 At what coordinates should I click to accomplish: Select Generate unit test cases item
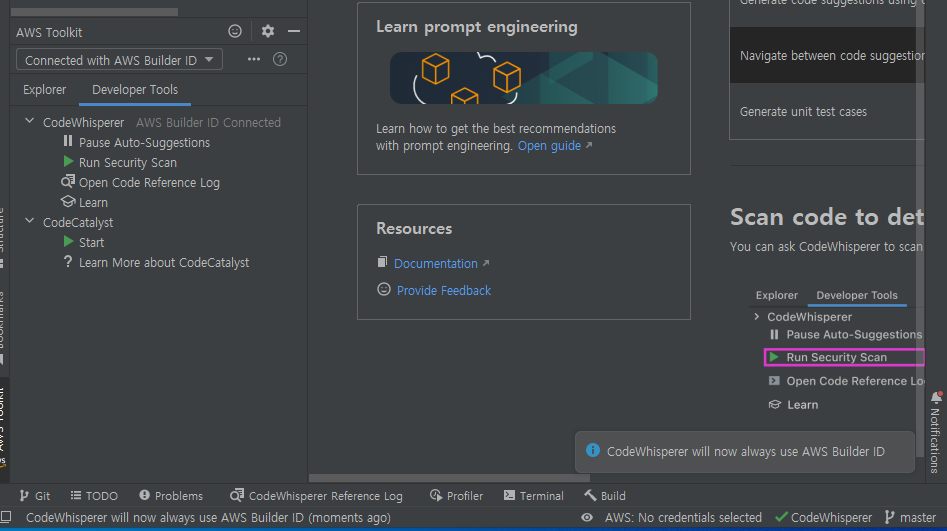827,112
